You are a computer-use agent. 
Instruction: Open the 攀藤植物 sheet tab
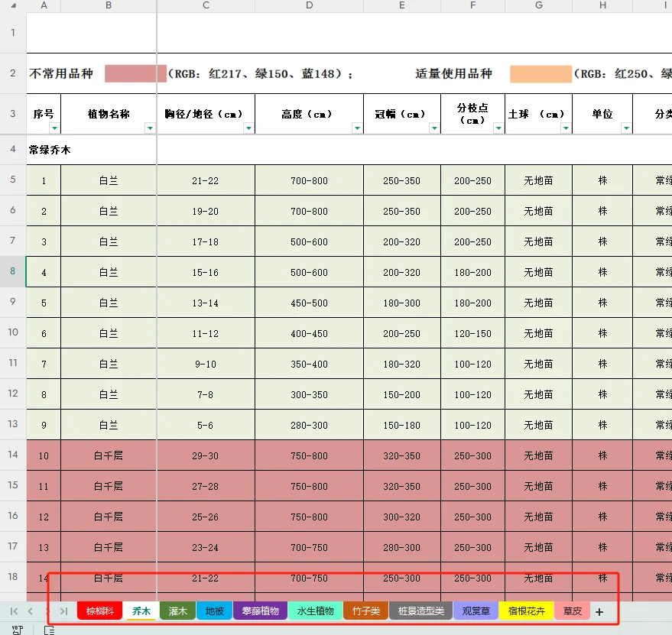coord(260,611)
